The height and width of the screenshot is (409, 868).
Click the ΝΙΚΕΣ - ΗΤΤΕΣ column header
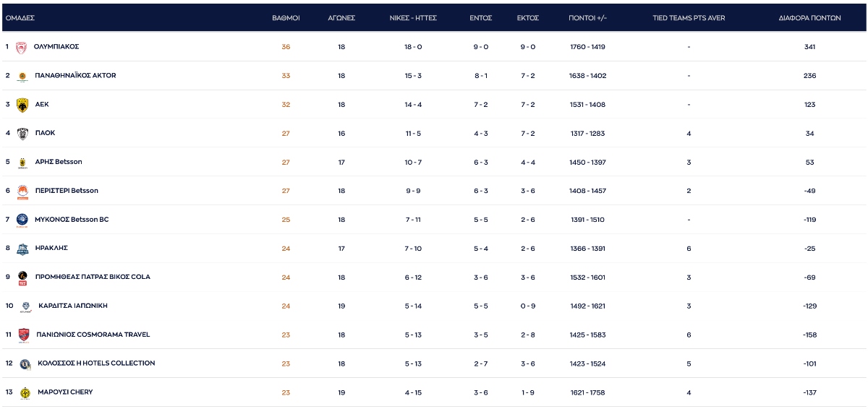(413, 18)
